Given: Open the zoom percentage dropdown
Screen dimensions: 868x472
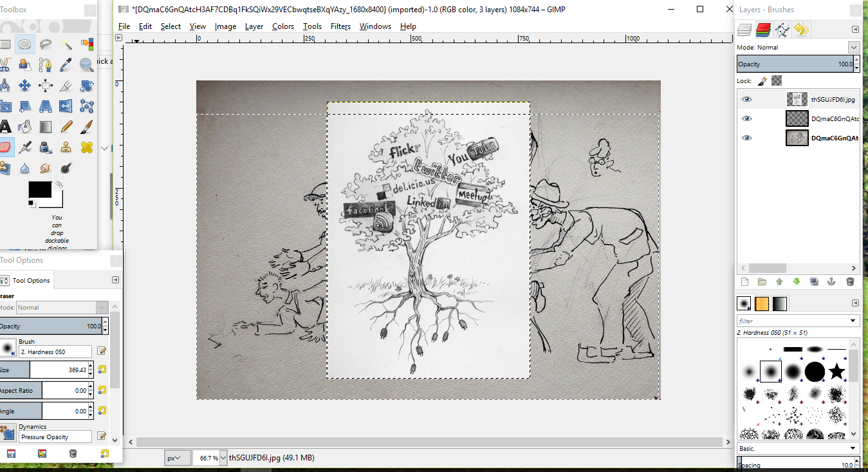Looking at the screenshot, I should click(x=223, y=458).
